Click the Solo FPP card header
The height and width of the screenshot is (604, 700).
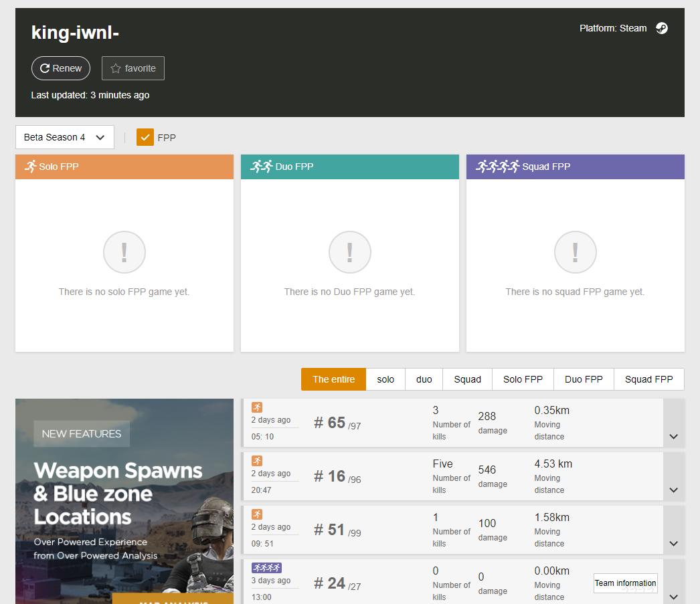[x=124, y=167]
